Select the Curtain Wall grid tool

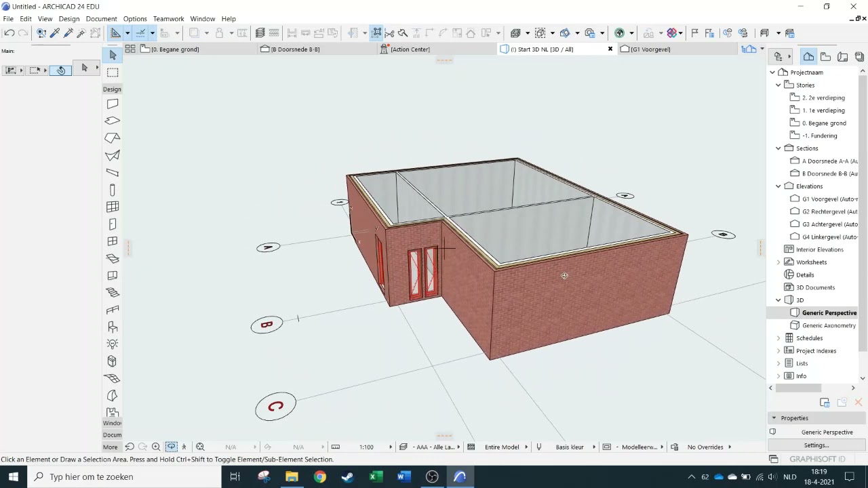[113, 207]
